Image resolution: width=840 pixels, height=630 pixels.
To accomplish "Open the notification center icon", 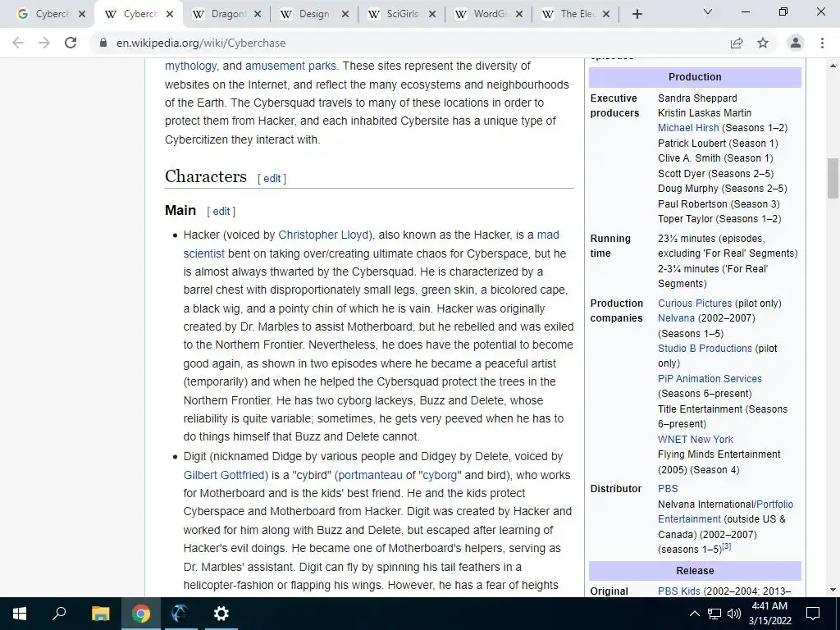I will [x=813, y=614].
